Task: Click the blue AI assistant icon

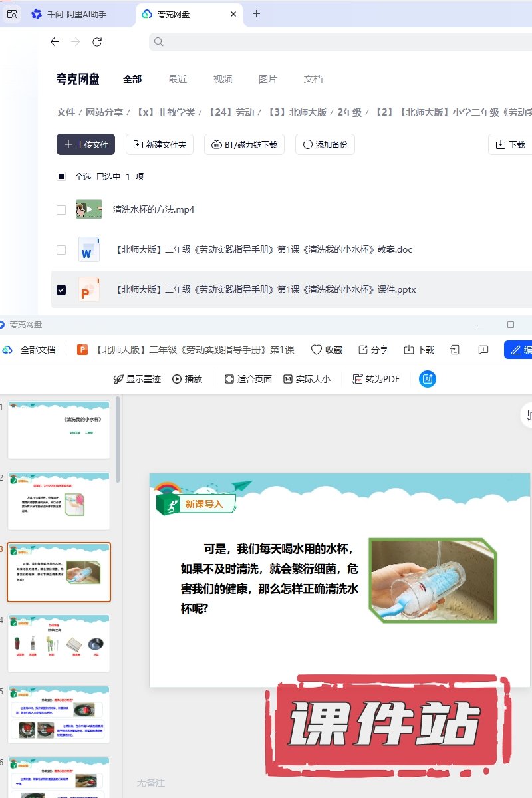Action: [x=428, y=379]
